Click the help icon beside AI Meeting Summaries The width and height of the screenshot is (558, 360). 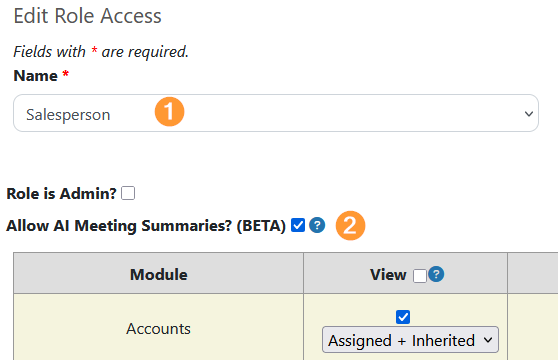pos(317,226)
